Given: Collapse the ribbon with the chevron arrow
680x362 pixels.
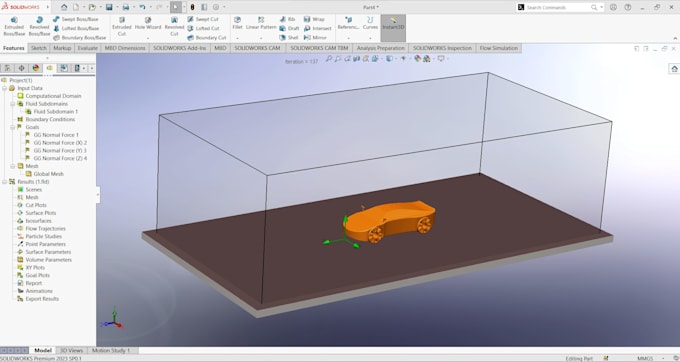Looking at the screenshot, I should [x=675, y=38].
